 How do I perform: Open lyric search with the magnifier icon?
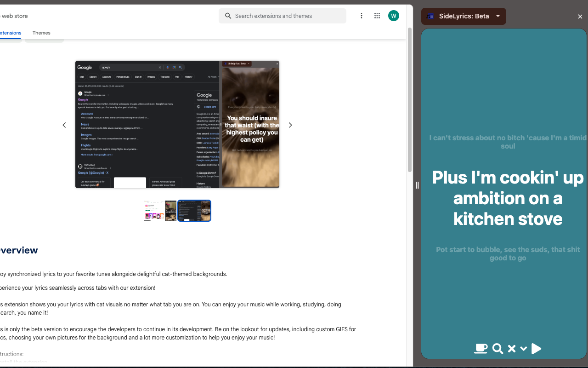click(498, 349)
